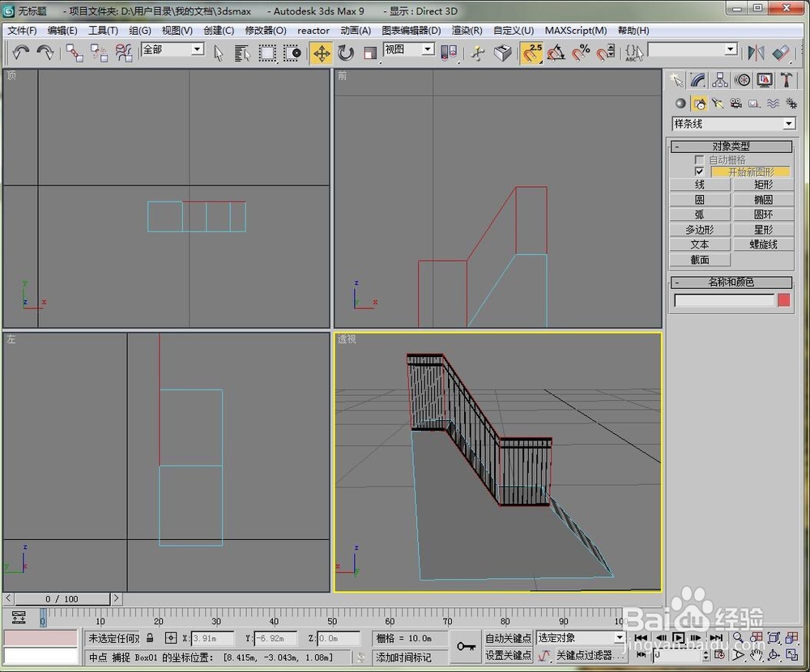The height and width of the screenshot is (672, 810).
Task: Open the 全部 selection filter dropdown
Action: [198, 49]
